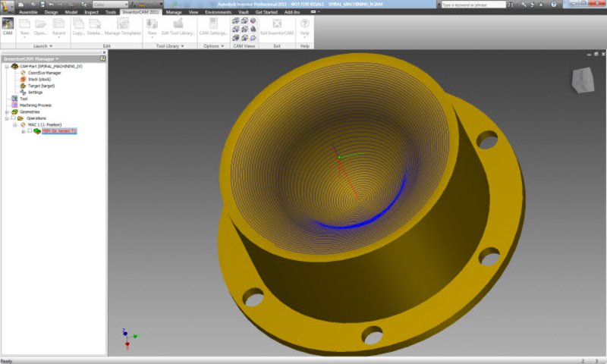This screenshot has width=607, height=364.
Task: Select Target in the CAM tree
Action: pyautogui.click(x=39, y=86)
